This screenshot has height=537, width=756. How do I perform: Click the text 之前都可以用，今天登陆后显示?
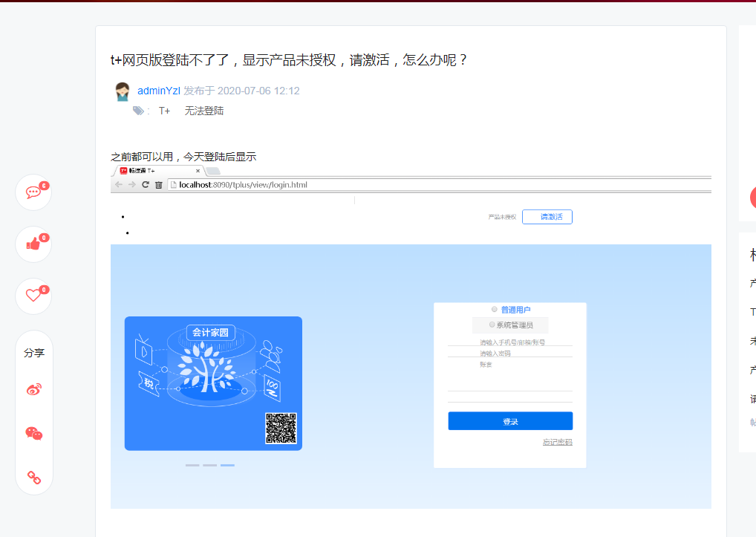click(183, 157)
